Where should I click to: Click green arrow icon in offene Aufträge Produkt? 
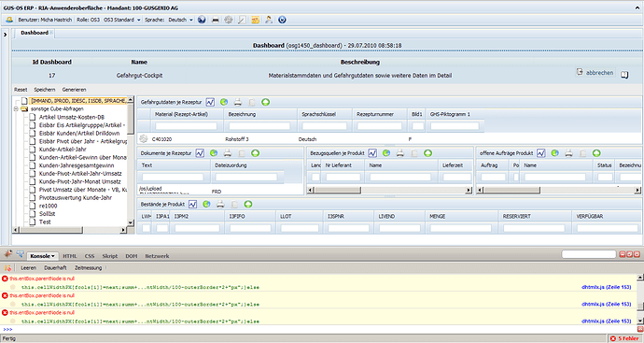coord(596,153)
